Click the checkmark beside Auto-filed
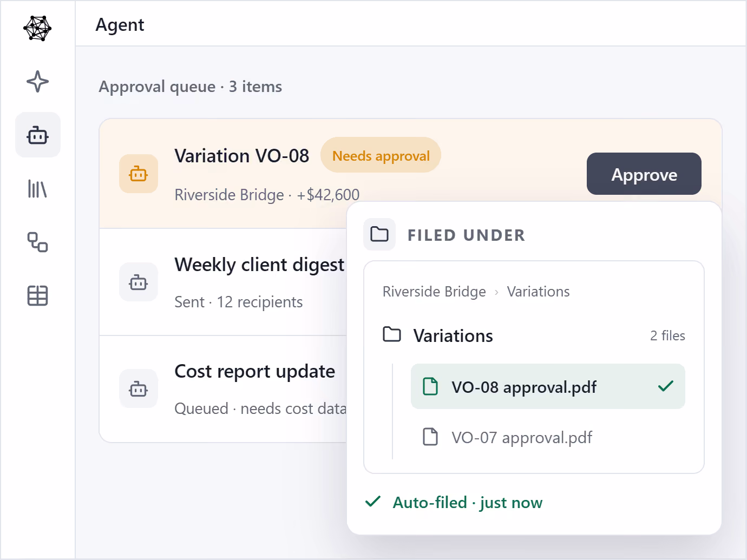 coord(373,502)
